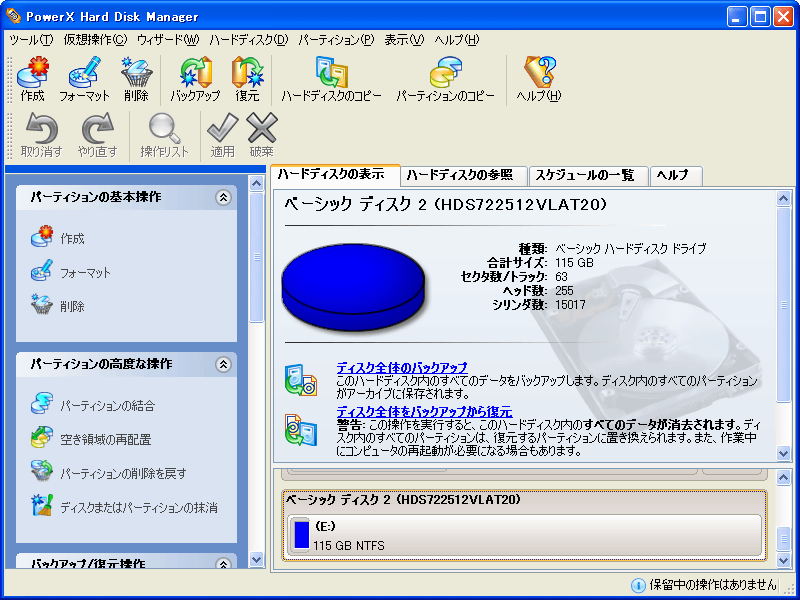Click the ベーシック ディスク 2 heading in disk map
Image resolution: width=800 pixels, height=600 pixels.
403,500
